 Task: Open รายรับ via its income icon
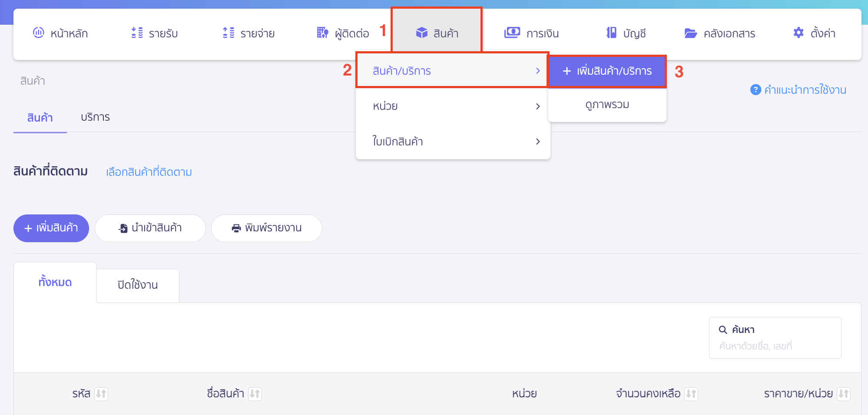click(136, 33)
